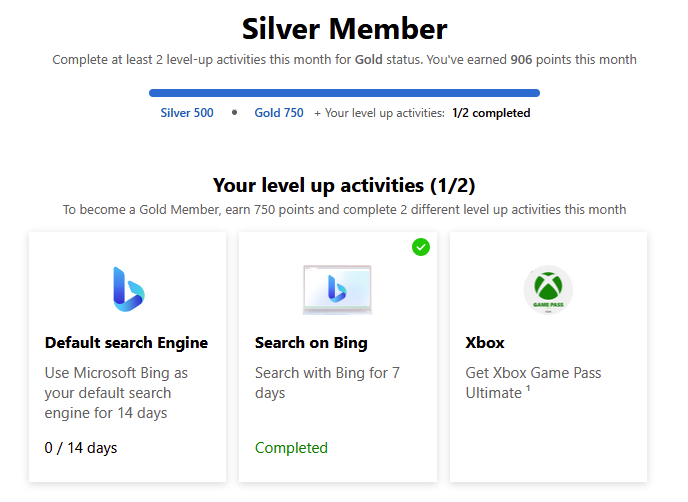This screenshot has height=502, width=688.
Task: Click the 1/2 completed activities label
Action: pyautogui.click(x=491, y=113)
